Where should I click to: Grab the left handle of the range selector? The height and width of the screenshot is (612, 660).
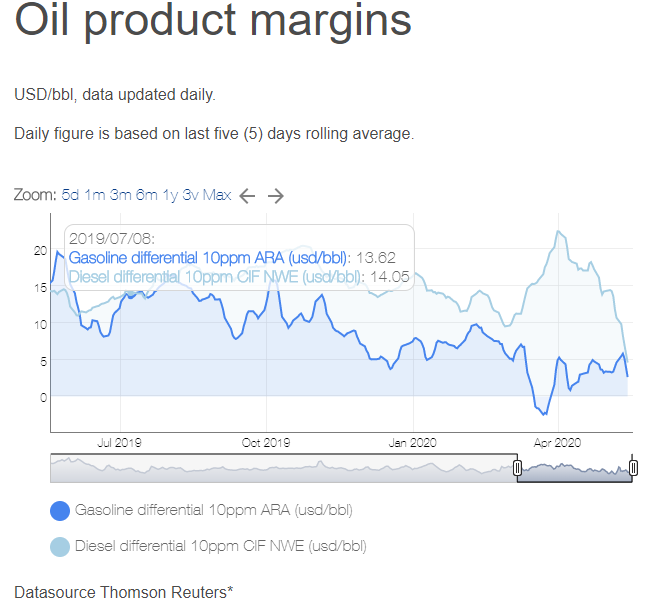[x=518, y=468]
